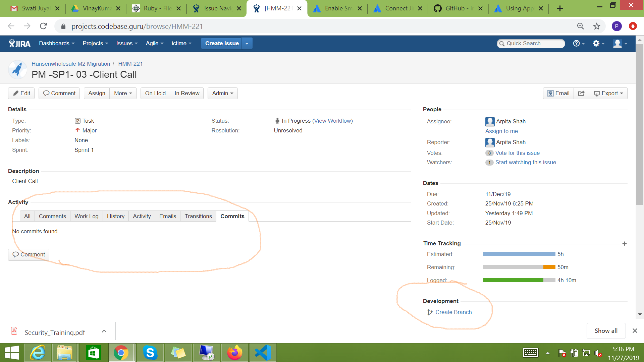
Task: Open Internet Explorer from taskbar
Action: (38, 353)
